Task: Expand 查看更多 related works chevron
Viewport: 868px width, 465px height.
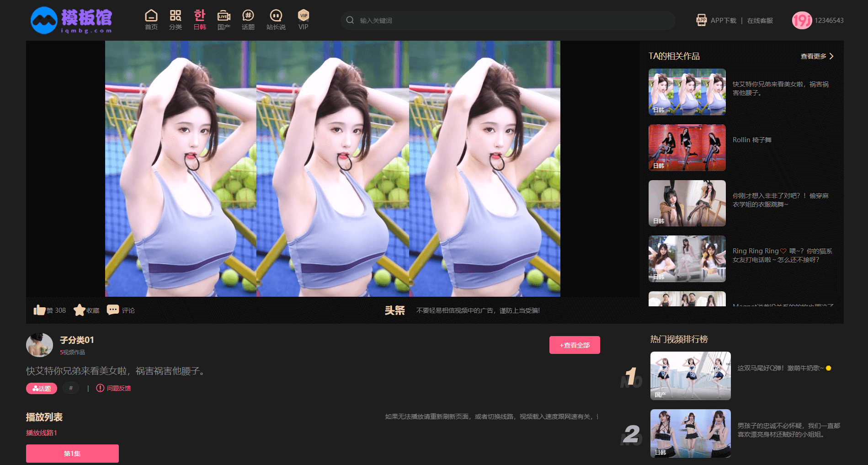Action: [x=831, y=56]
